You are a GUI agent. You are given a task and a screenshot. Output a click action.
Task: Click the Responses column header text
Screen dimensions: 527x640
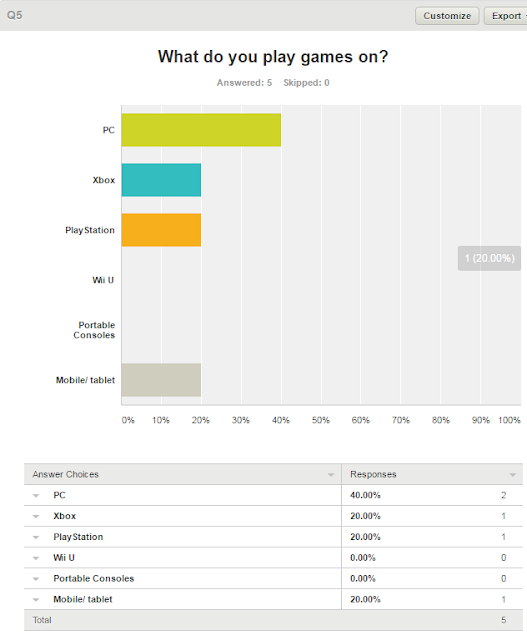tap(373, 474)
